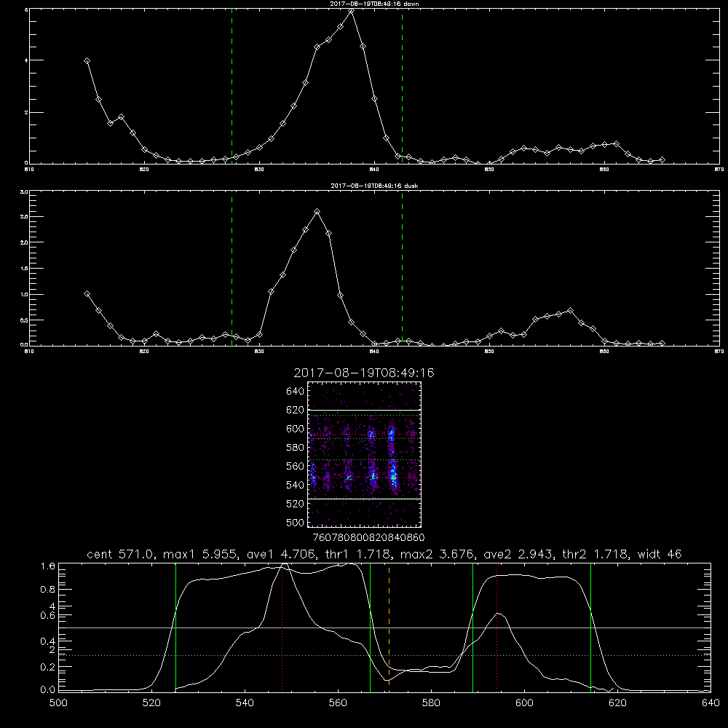
Task: Click the "500" x-axis label of bottom plot
Action: coord(58,703)
